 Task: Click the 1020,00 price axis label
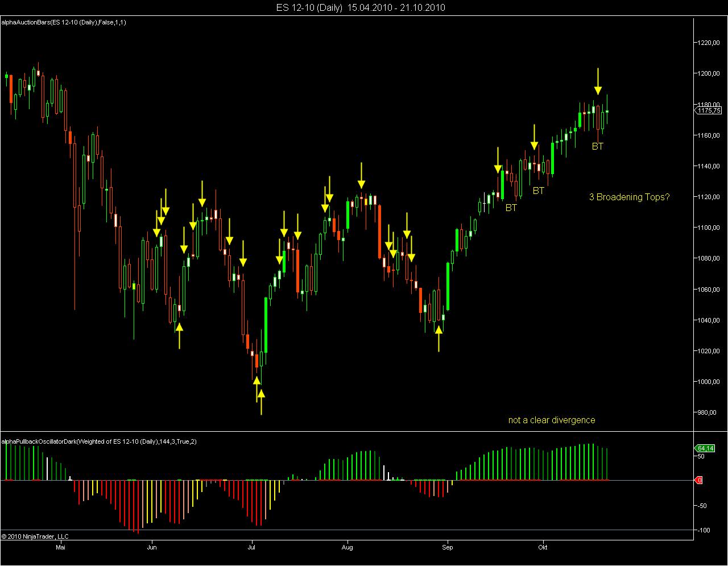tap(709, 351)
